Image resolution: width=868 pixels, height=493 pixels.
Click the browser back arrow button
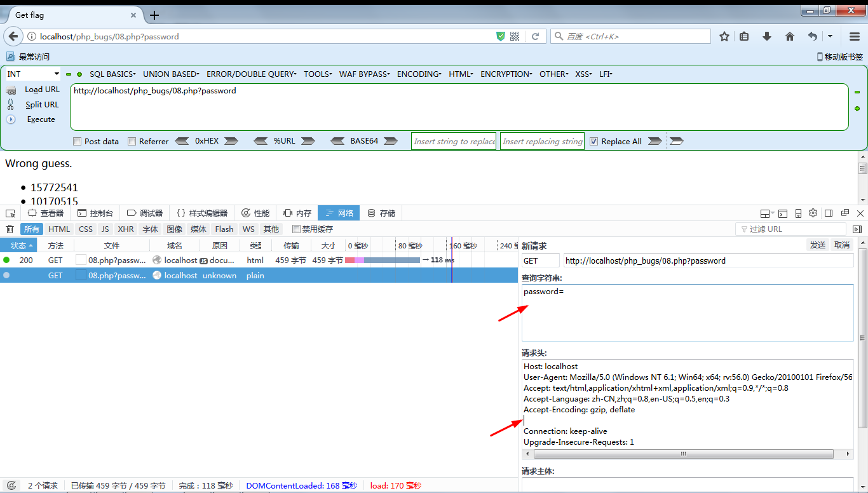[13, 36]
